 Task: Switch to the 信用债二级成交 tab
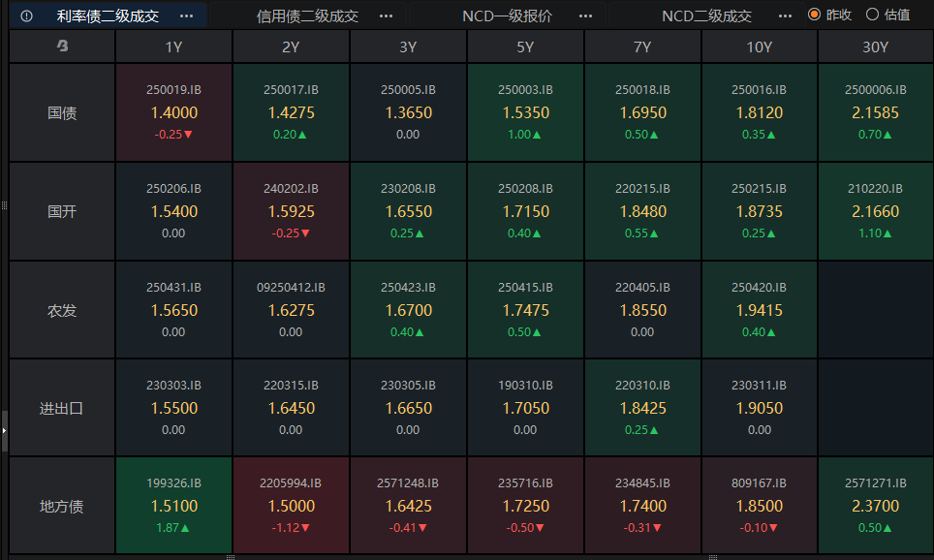tap(307, 16)
